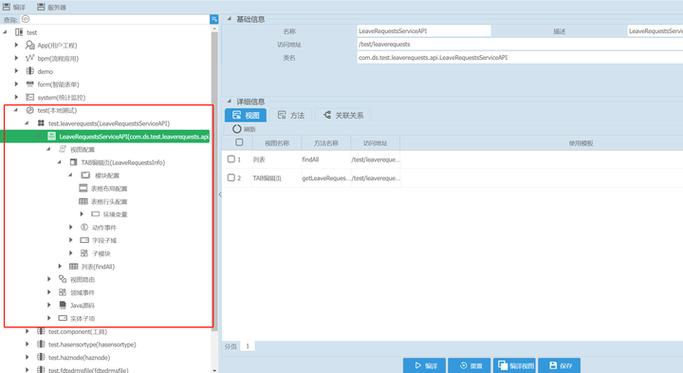Screen dimensions: 683x373
Task: Click the test.component module icon
Action: pos(41,331)
